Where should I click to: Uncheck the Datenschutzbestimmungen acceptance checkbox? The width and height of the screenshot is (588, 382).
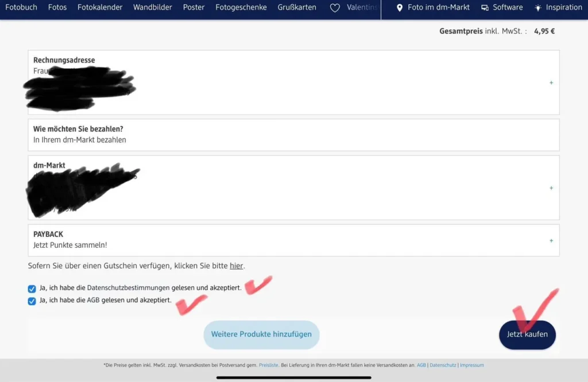[x=32, y=288]
